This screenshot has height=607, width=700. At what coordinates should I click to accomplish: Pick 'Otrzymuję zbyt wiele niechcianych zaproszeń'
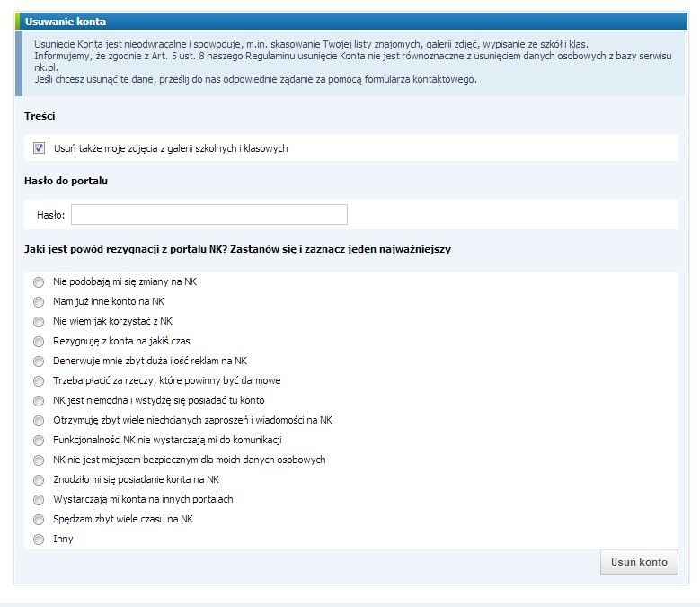39,421
